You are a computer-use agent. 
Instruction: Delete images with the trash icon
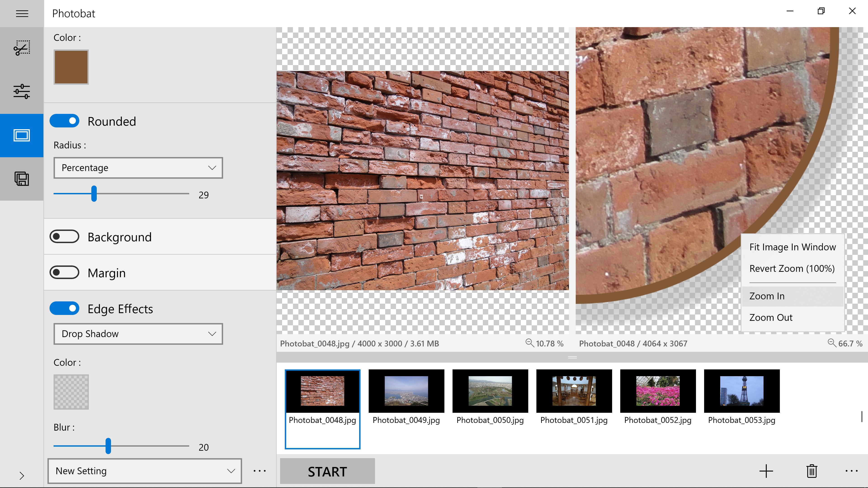pos(812,471)
